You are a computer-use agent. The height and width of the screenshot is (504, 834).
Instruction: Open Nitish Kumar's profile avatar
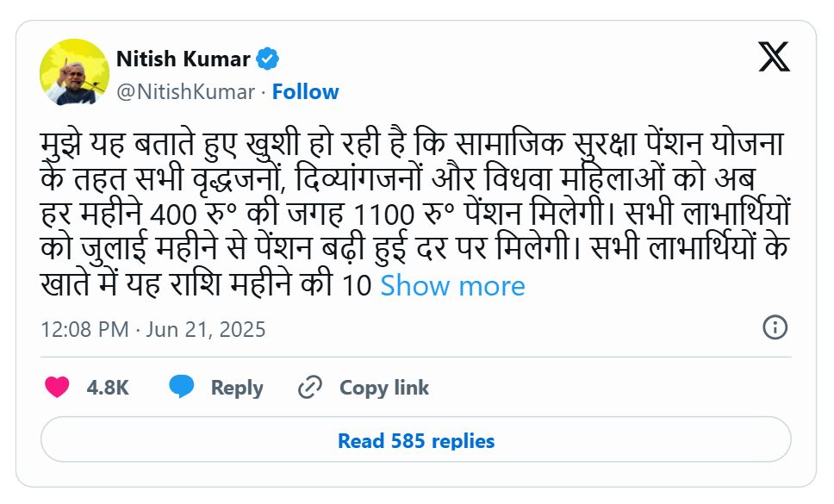(x=74, y=72)
